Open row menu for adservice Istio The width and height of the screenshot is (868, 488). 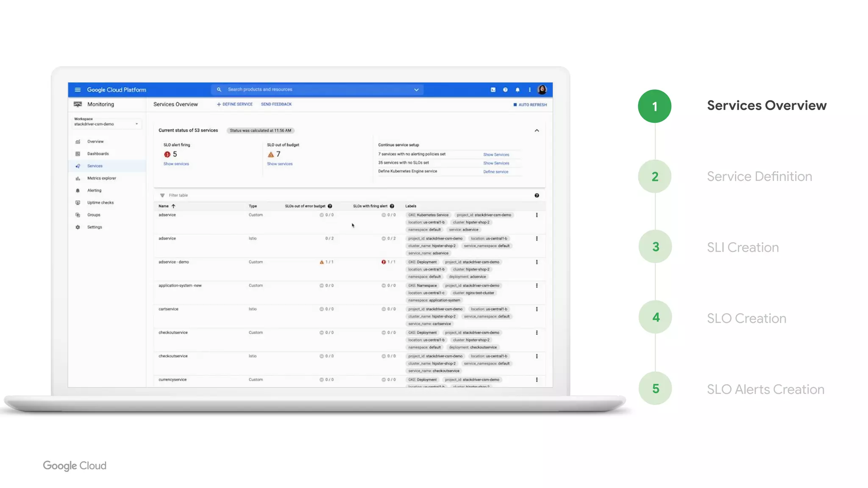point(537,238)
